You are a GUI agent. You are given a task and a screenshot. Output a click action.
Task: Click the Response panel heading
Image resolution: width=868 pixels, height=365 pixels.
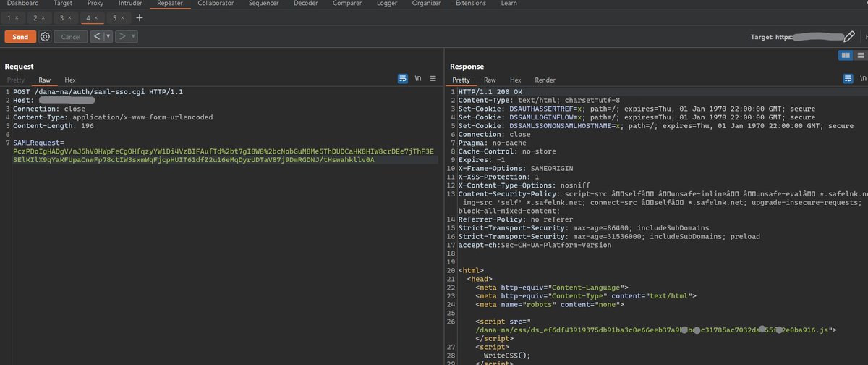[467, 67]
